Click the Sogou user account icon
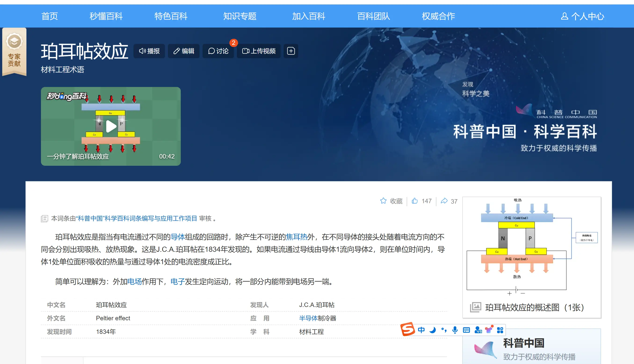This screenshot has height=364, width=634. point(478,330)
